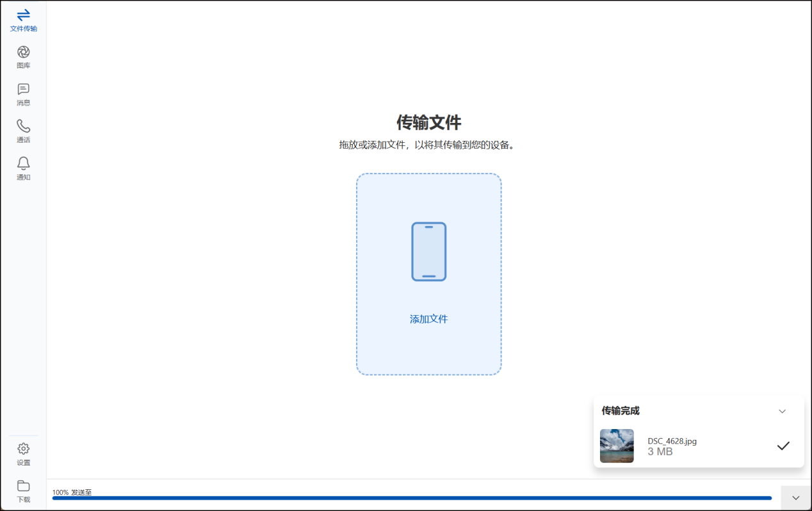Open the 图库 gallery panel
The image size is (812, 511).
pyautogui.click(x=23, y=56)
